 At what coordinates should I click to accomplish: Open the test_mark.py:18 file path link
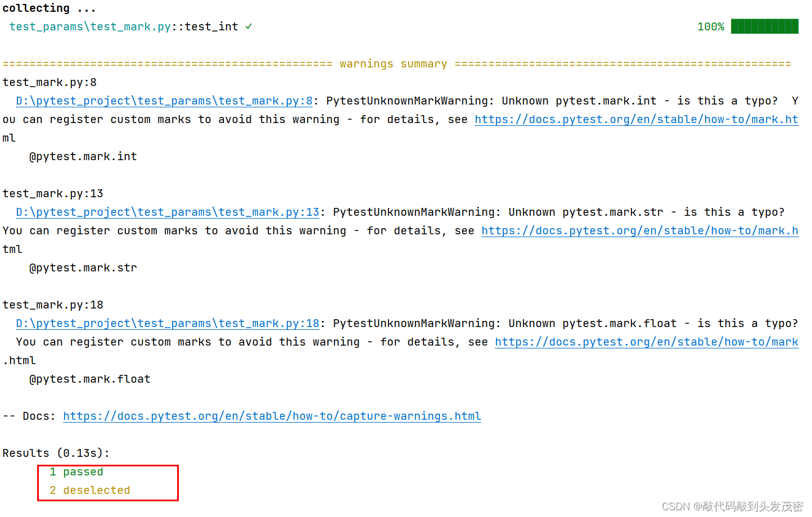[168, 324]
